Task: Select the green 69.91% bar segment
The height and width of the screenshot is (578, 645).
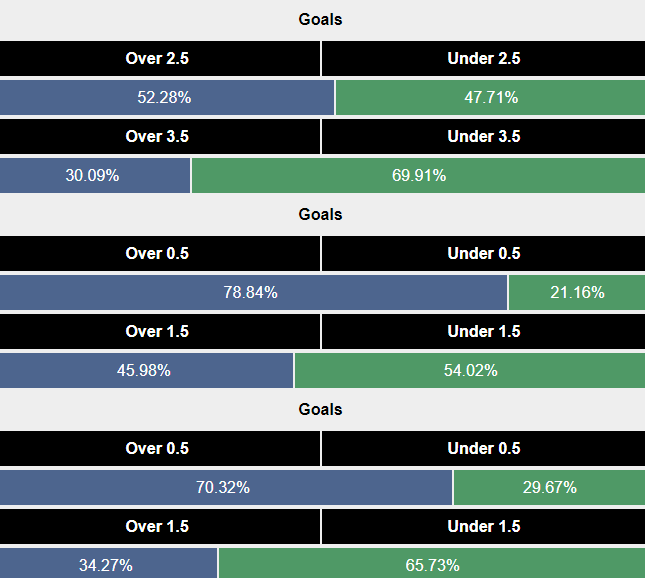Action: (x=418, y=175)
